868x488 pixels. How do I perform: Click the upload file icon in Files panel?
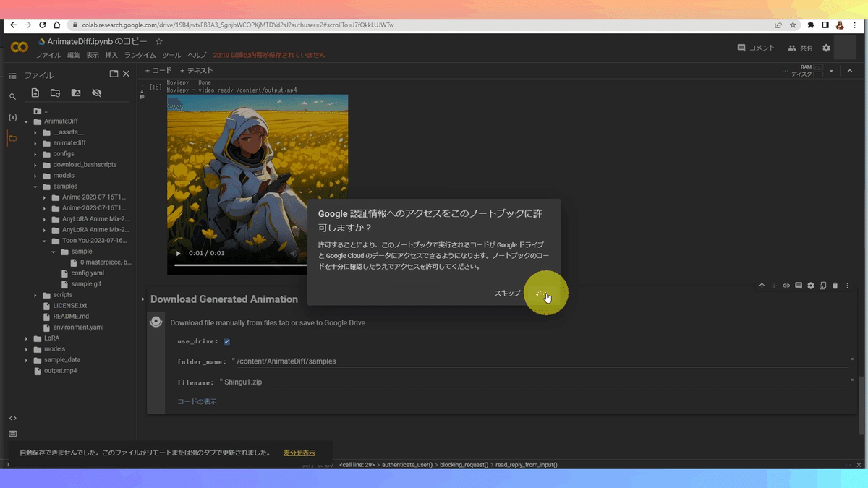click(35, 93)
